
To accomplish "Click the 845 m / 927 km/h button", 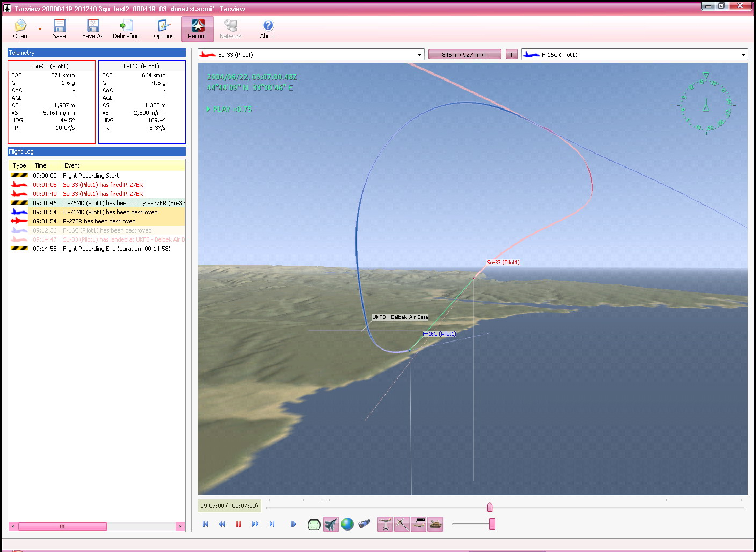I will (x=464, y=55).
